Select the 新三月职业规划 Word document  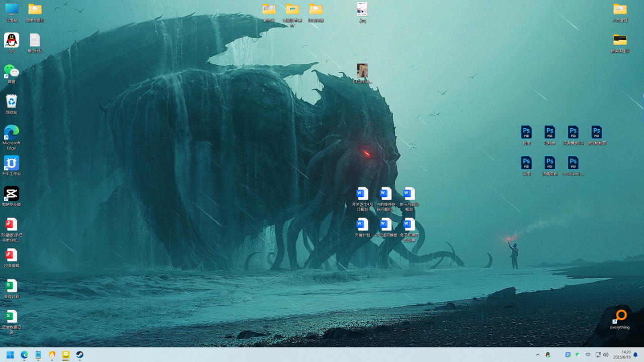point(409,199)
